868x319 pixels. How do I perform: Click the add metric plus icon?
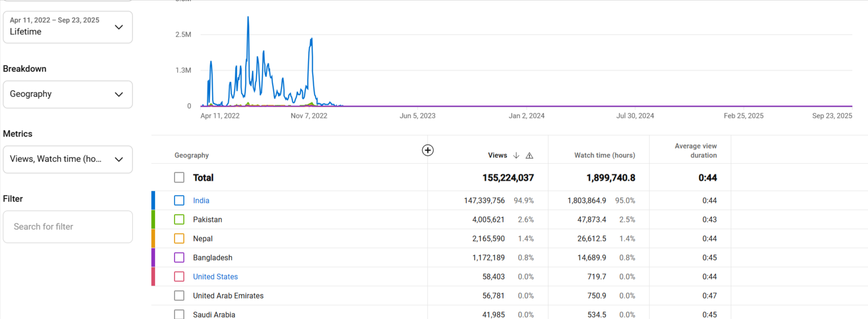coord(427,150)
